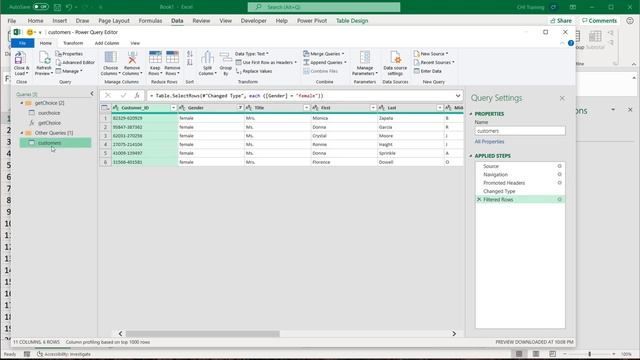Image resolution: width=640 pixels, height=360 pixels.
Task: Open query Properties
Action: [x=69, y=53]
